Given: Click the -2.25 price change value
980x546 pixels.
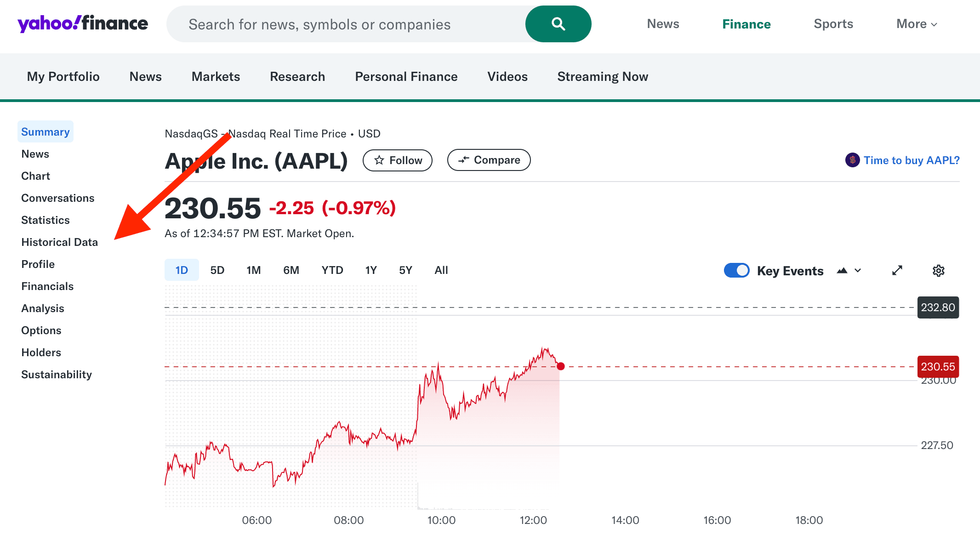Looking at the screenshot, I should coord(291,208).
